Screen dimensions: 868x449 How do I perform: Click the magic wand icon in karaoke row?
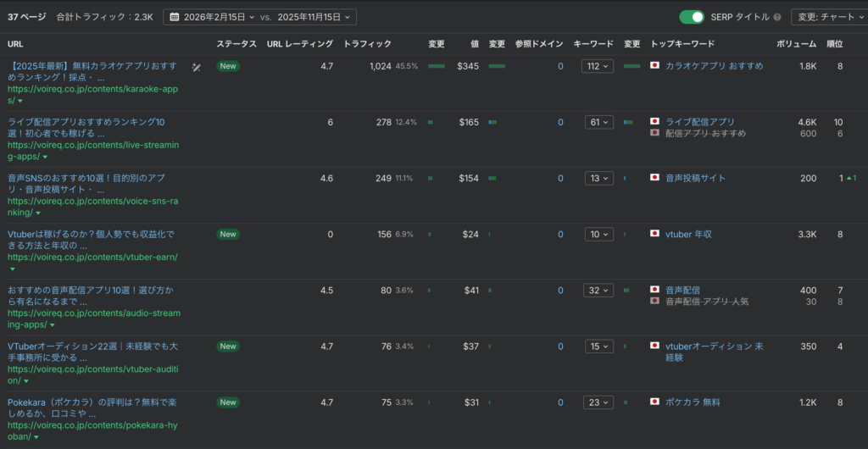click(x=196, y=66)
